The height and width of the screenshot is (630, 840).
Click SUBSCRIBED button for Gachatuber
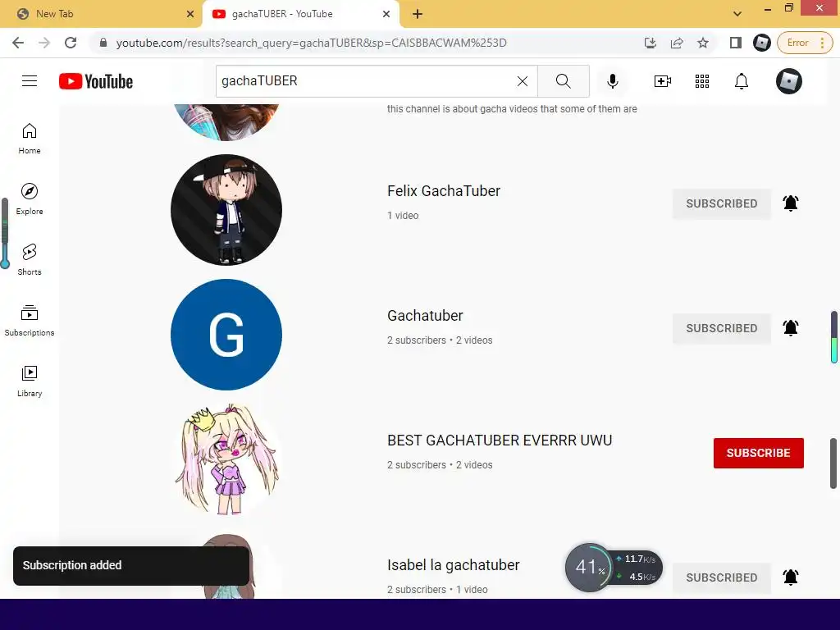tap(722, 328)
